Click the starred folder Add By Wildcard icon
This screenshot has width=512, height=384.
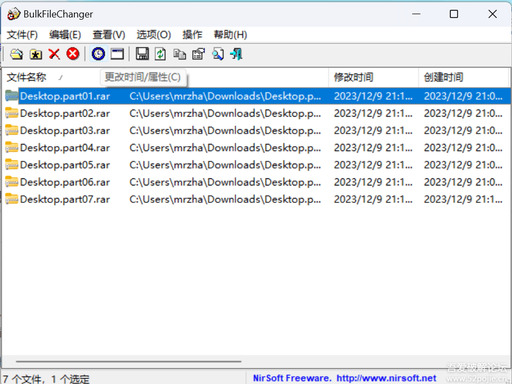point(36,54)
